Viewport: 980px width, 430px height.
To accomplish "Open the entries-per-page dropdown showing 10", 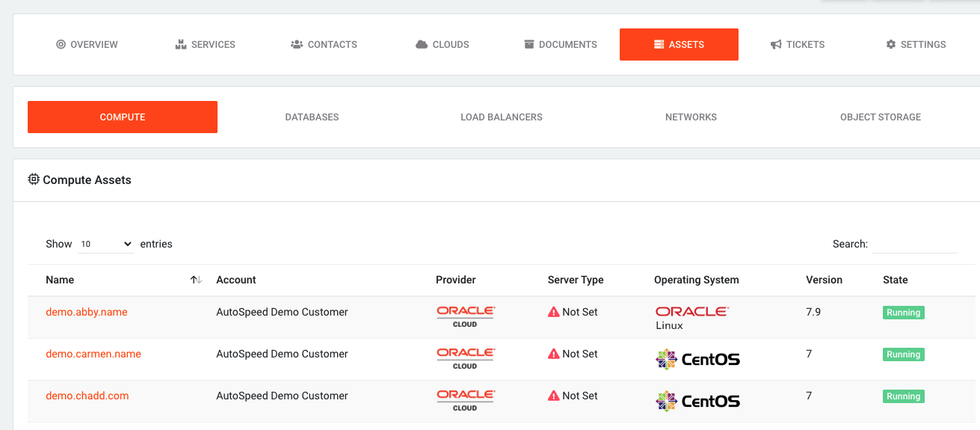I will tap(105, 244).
